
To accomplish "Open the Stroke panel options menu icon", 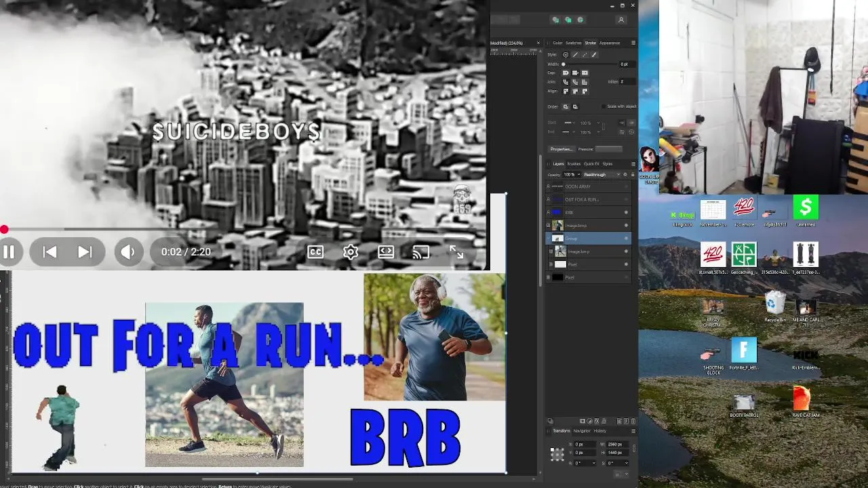I will 633,43.
